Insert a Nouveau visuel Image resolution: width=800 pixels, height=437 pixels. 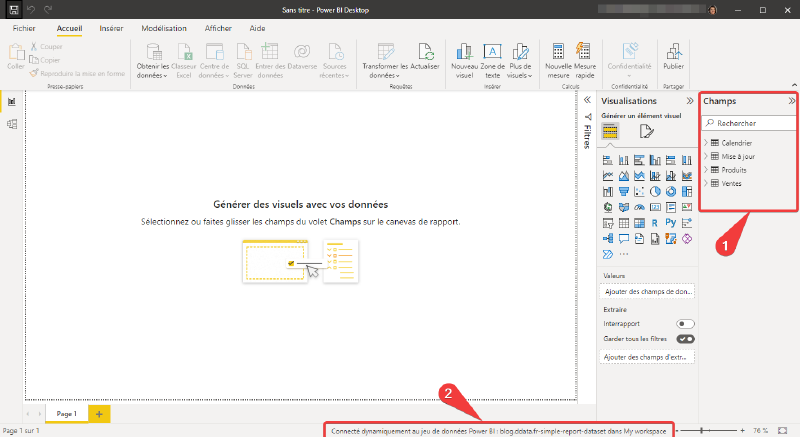464,60
